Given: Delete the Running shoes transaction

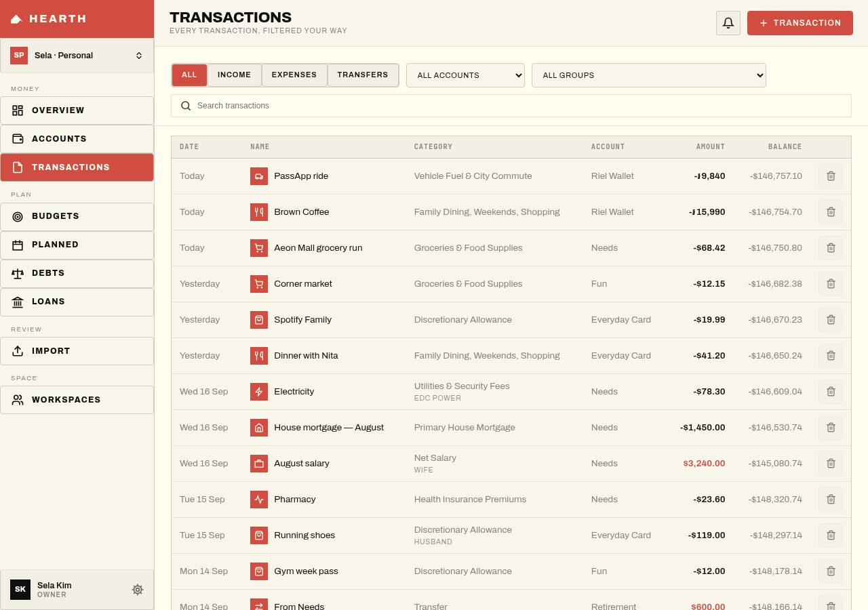Looking at the screenshot, I should (x=831, y=535).
